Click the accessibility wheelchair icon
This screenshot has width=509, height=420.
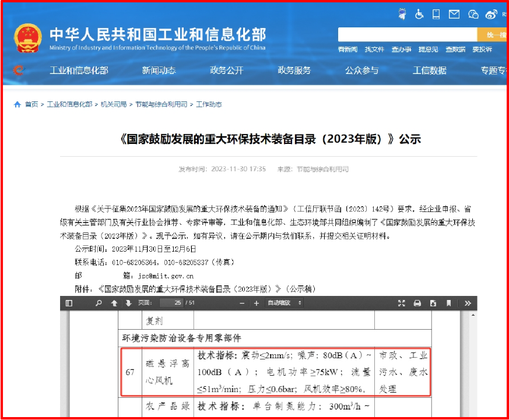point(419,14)
